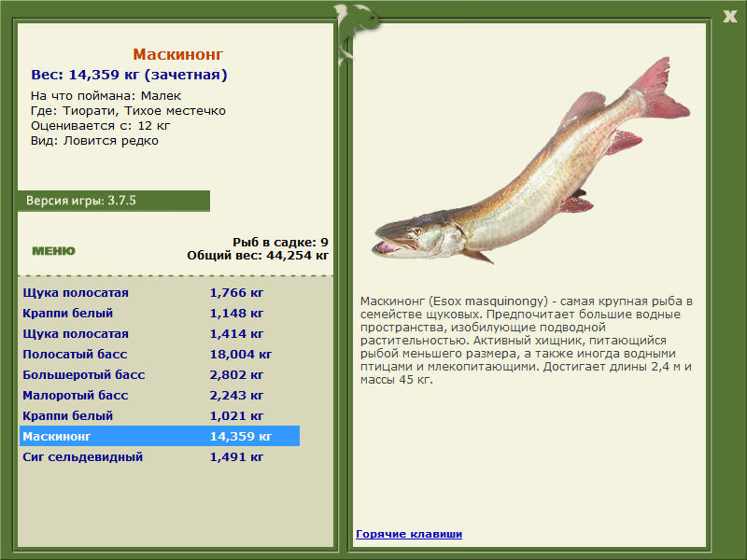
Task: Click the Рыб в садке: 9 counter
Action: [x=281, y=242]
